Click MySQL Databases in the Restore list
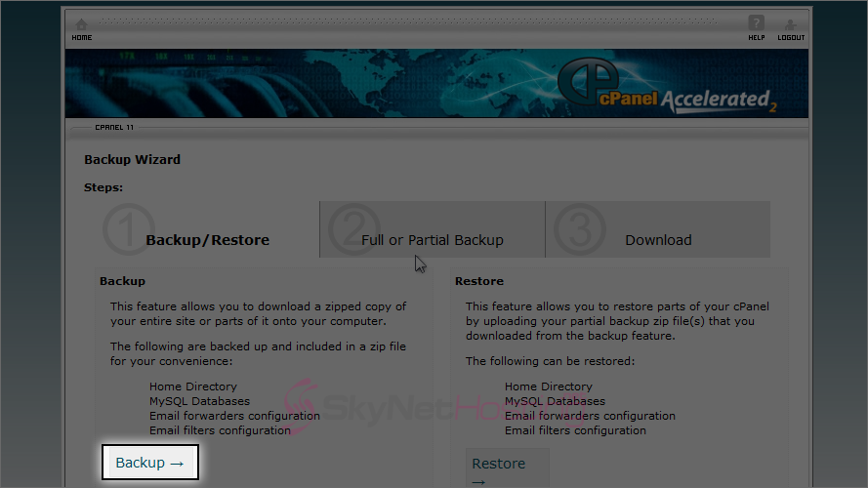The image size is (868, 488). point(555,401)
